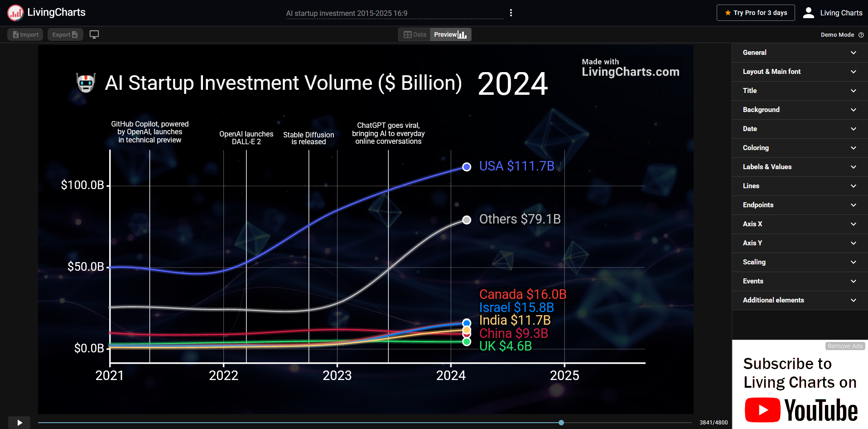Image resolution: width=868 pixels, height=429 pixels.
Task: Edit the project name field
Action: [x=394, y=13]
